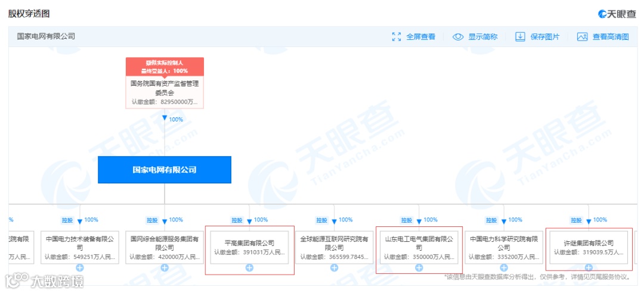Click 100% label above 平高集团有限公司

coord(261,220)
